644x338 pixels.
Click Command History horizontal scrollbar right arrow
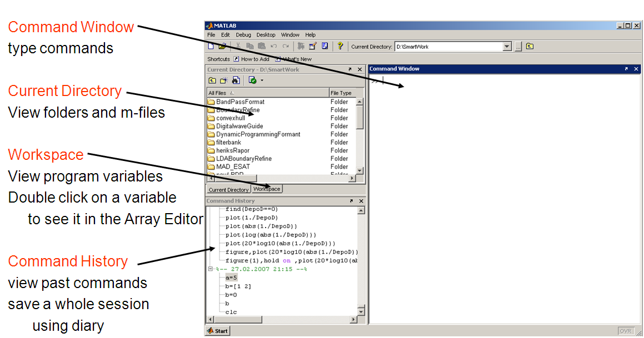[x=353, y=320]
